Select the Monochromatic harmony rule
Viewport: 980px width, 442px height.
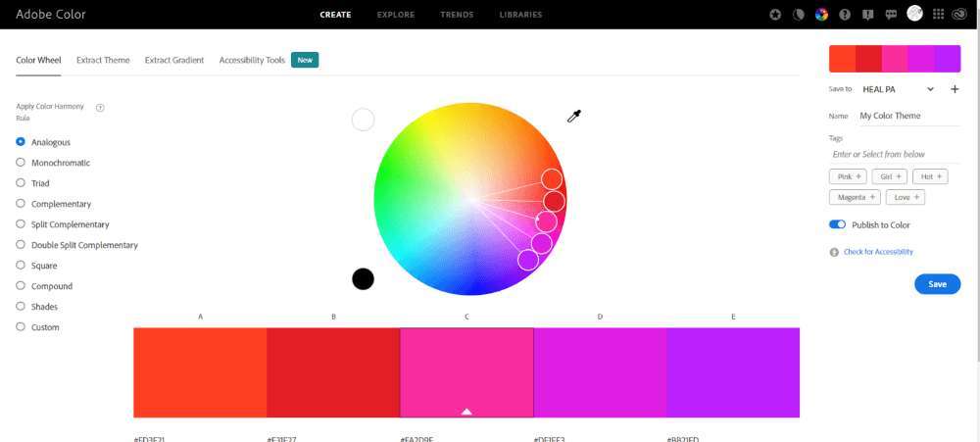(x=21, y=163)
